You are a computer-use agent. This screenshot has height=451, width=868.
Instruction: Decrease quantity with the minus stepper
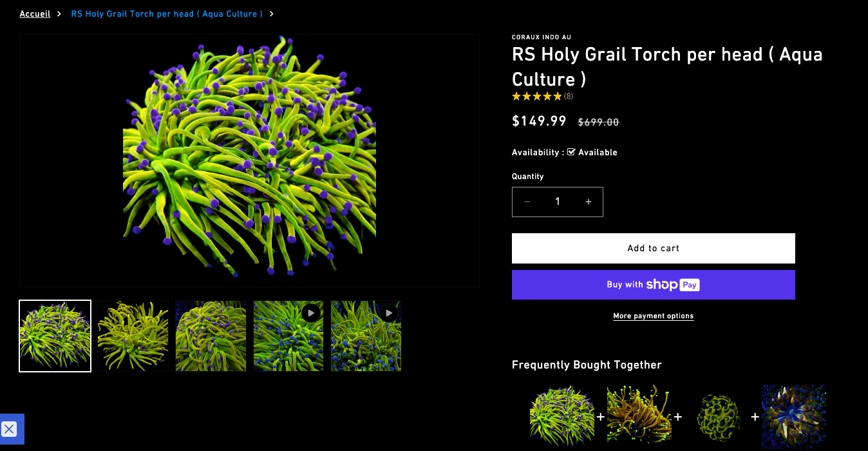click(527, 201)
